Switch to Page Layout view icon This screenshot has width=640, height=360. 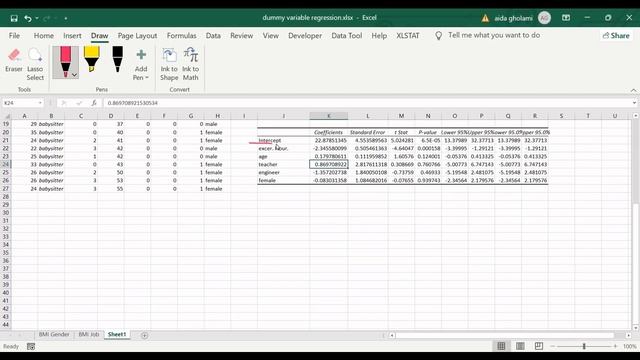point(520,346)
